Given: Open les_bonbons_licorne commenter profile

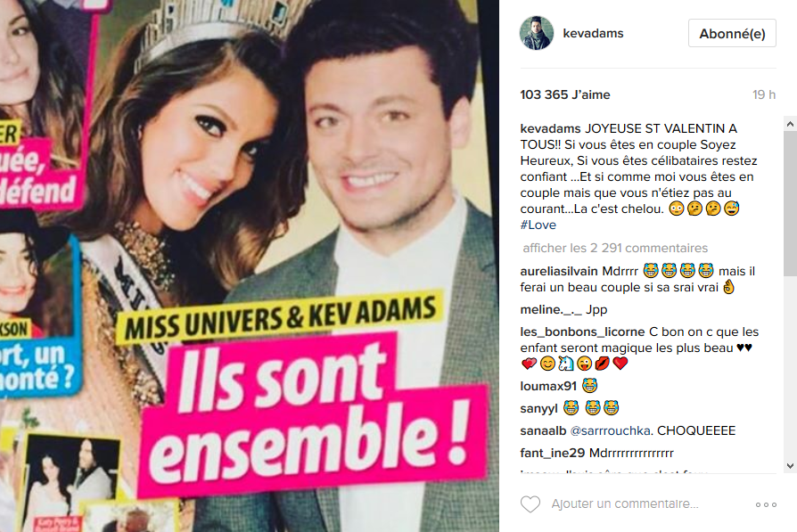Looking at the screenshot, I should (582, 331).
